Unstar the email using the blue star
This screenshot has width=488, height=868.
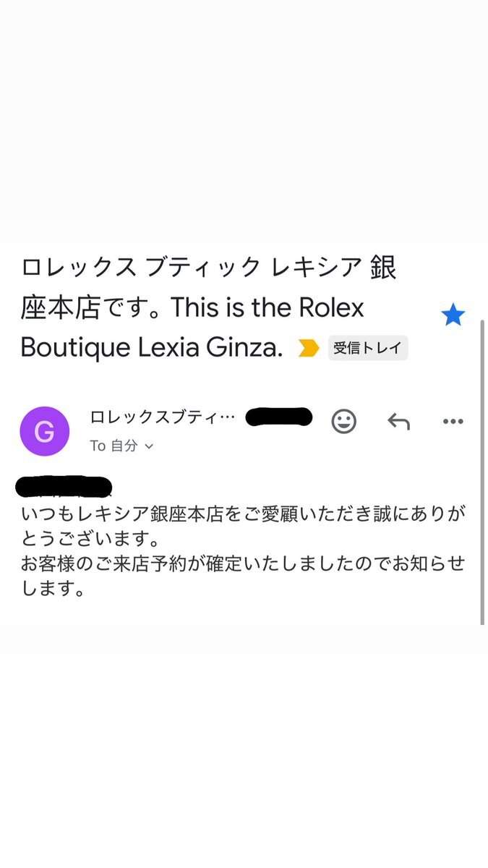point(453,315)
